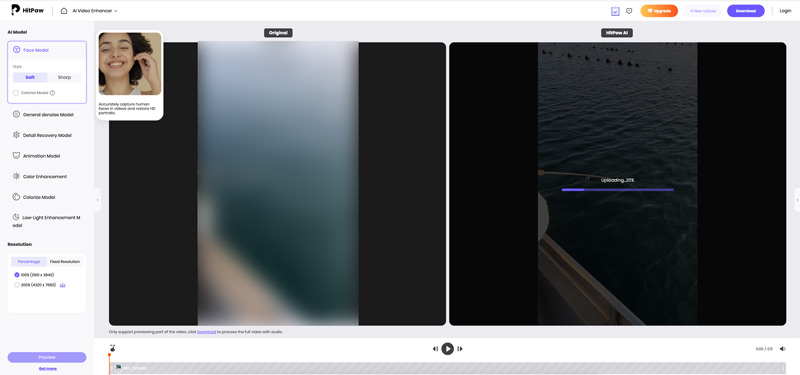Expand the right side panel arrow
The width and height of the screenshot is (800, 375).
[797, 200]
